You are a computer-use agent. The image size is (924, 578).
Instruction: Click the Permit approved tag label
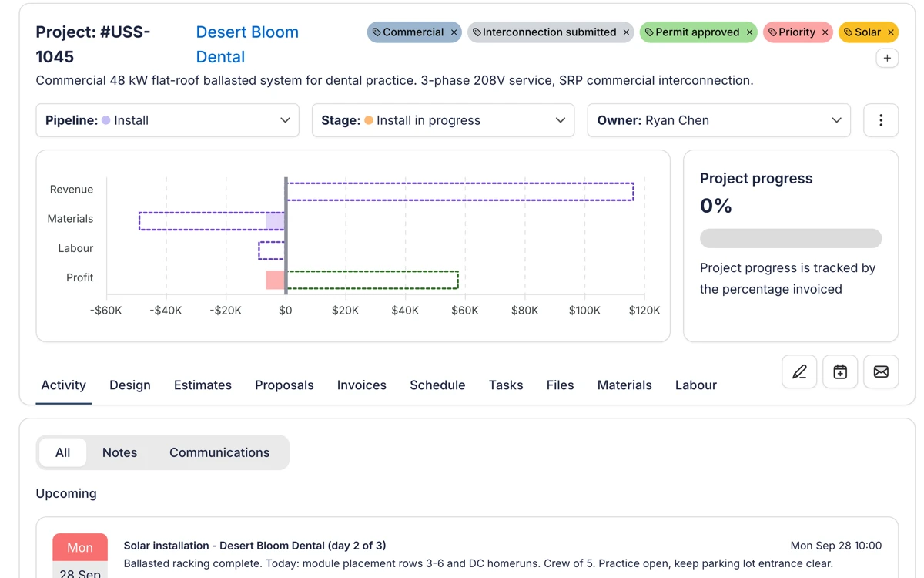pos(697,32)
